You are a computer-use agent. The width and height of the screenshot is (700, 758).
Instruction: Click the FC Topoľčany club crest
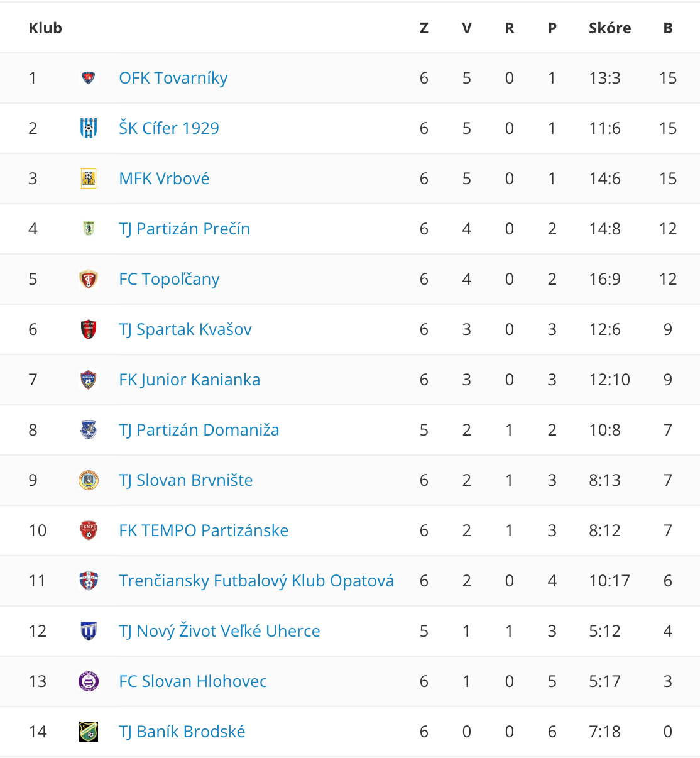point(89,279)
